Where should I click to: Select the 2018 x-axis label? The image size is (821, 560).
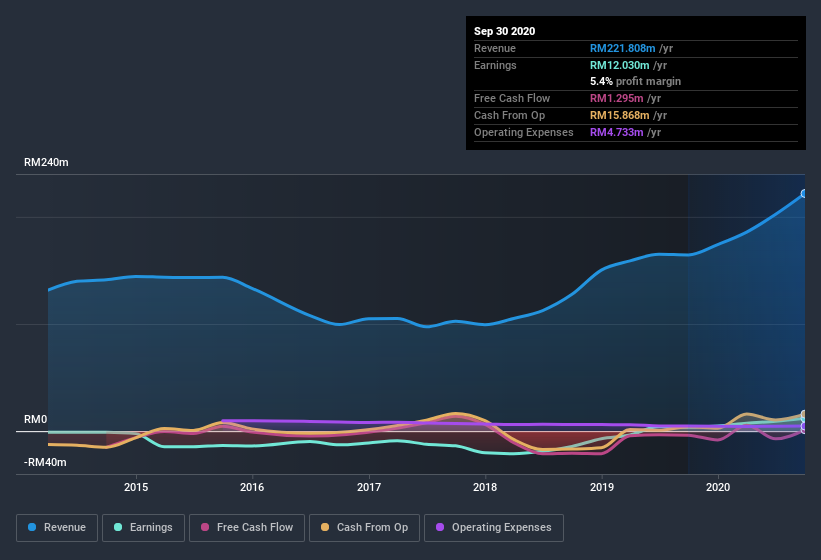click(x=485, y=487)
